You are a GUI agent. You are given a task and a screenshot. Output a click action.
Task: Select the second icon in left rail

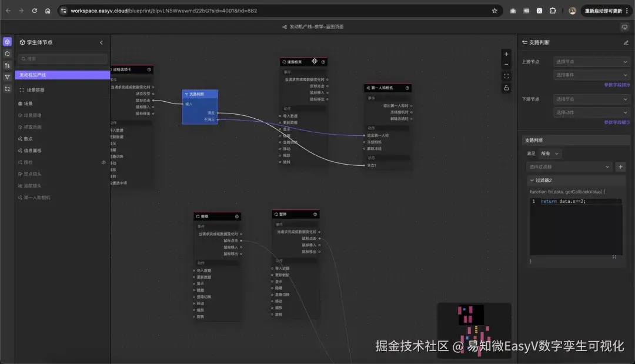pos(7,54)
